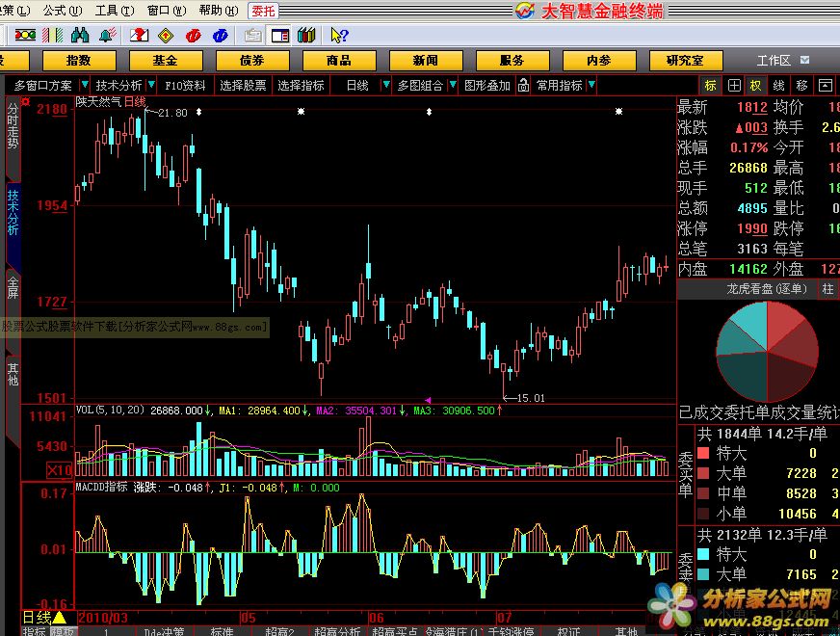Click the 研究室 yellow button

686,61
